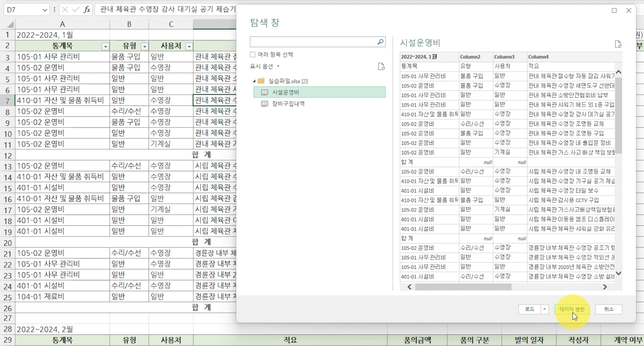
Task: Open the 로드 button dropdown arrow
Action: (544, 309)
